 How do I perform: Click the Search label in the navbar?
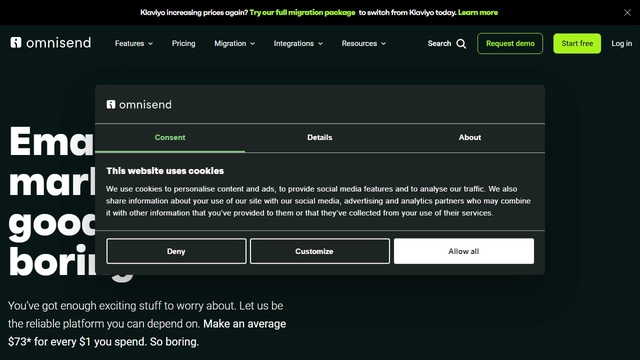pyautogui.click(x=439, y=43)
